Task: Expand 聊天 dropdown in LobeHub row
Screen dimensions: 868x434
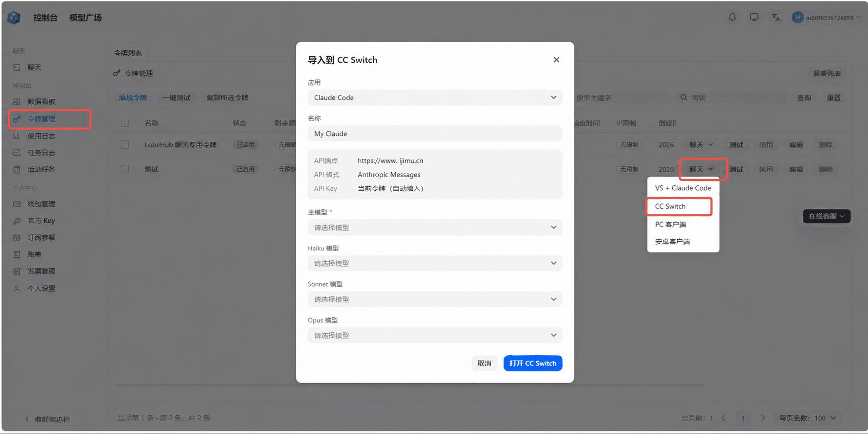Action: click(701, 145)
